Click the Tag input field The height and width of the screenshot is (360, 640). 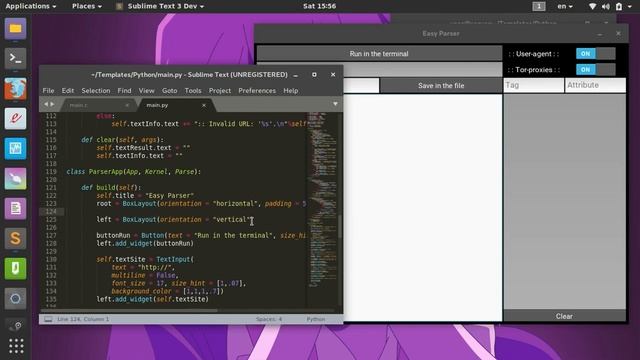click(x=533, y=85)
